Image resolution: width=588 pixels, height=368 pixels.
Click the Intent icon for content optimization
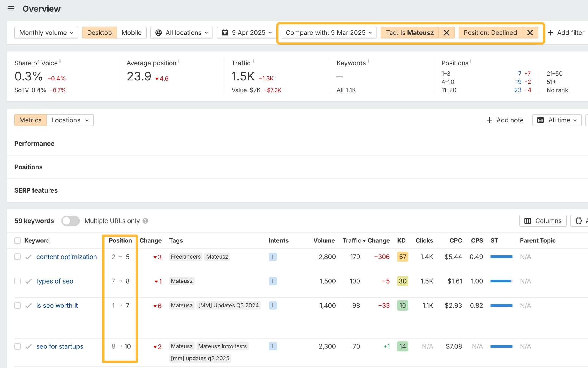[273, 257]
